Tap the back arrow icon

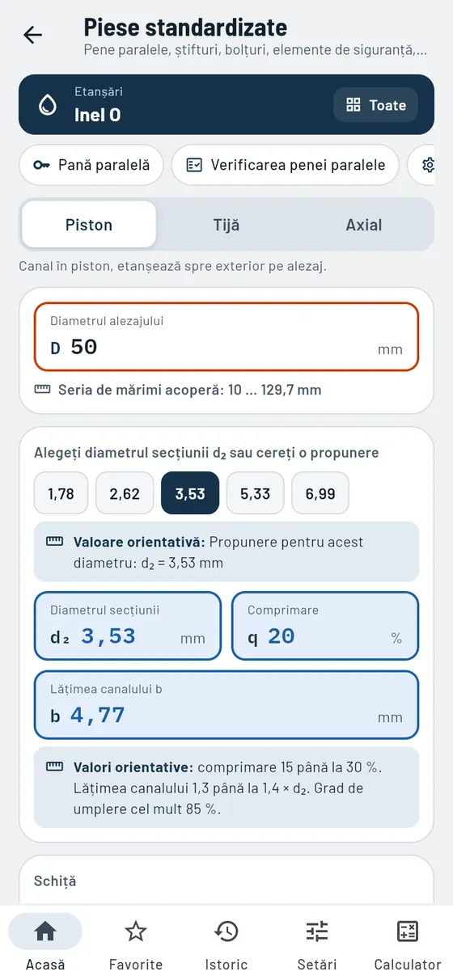[x=32, y=35]
